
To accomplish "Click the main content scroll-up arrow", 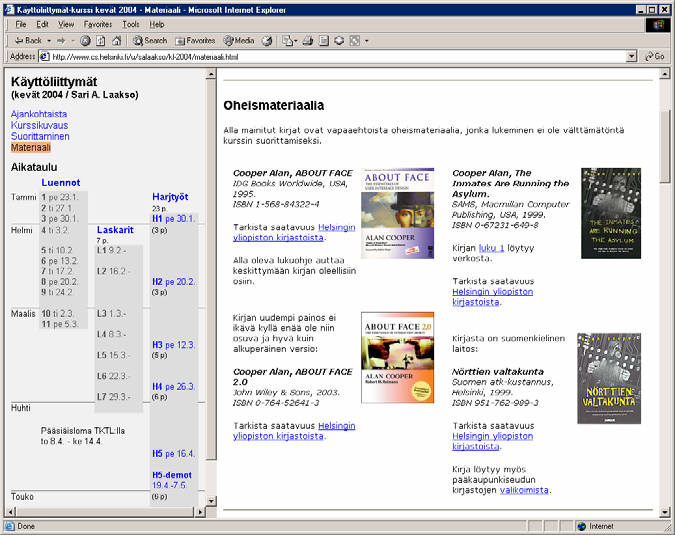I will 665,74.
